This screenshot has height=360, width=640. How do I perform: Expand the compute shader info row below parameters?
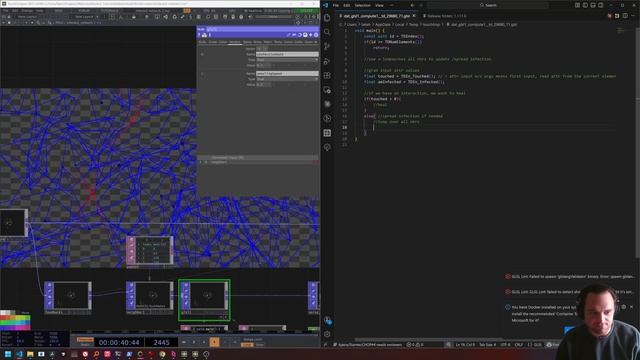(200, 162)
